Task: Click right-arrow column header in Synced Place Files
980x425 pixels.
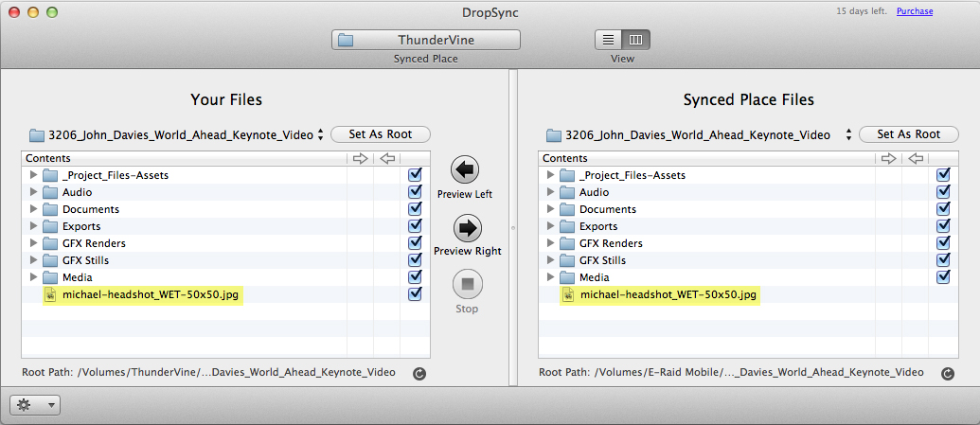Action: coord(889,159)
